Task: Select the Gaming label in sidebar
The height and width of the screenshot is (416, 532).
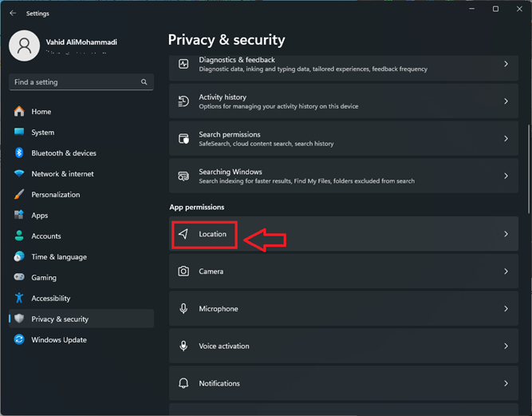Action: click(44, 277)
